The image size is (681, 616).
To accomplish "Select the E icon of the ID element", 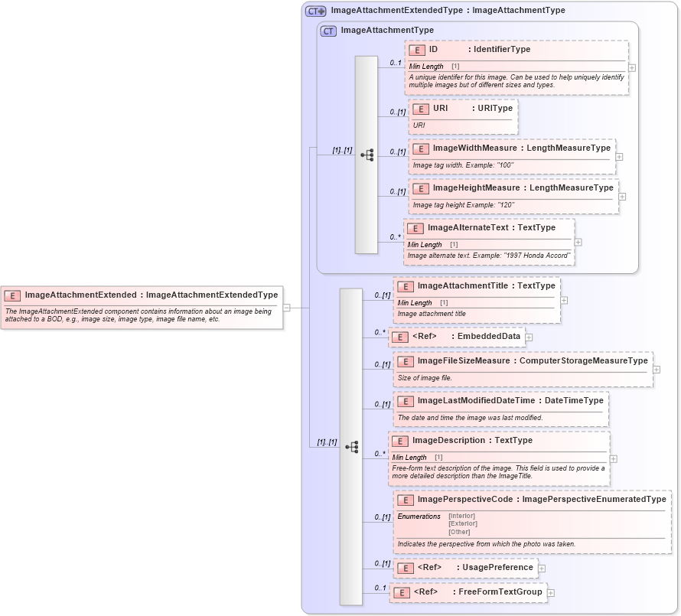I will pyautogui.click(x=418, y=50).
